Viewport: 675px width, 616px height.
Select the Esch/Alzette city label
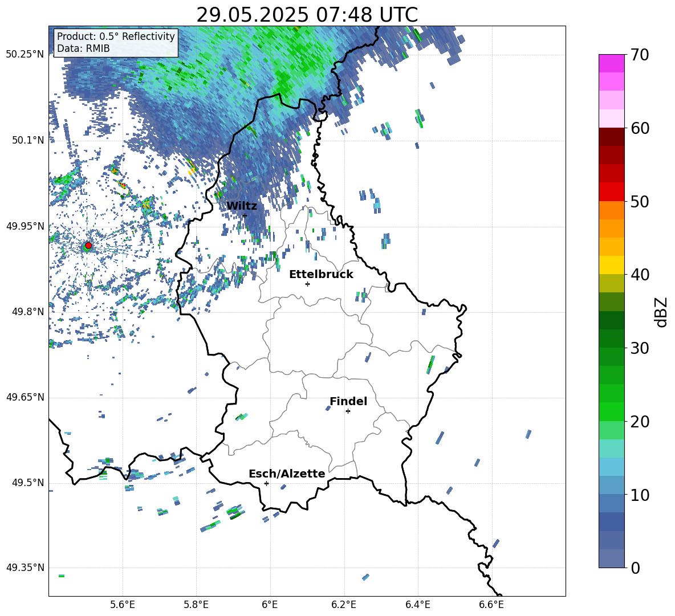(287, 474)
